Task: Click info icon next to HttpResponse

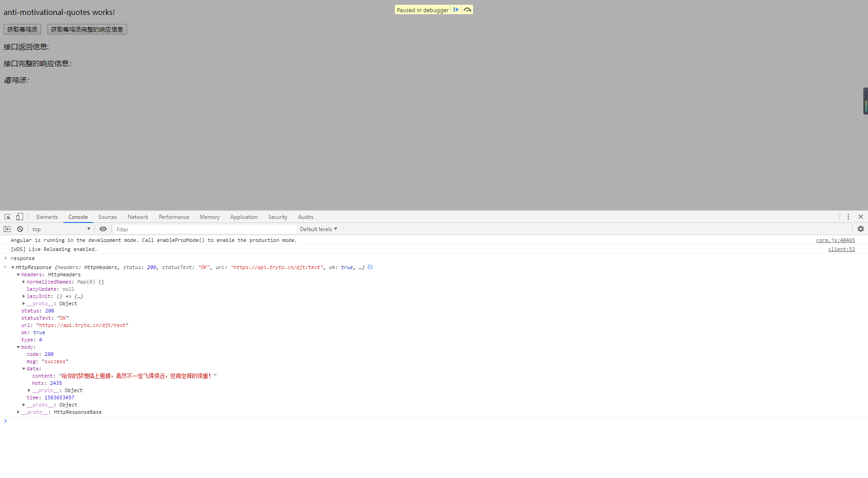Action: coord(370,267)
